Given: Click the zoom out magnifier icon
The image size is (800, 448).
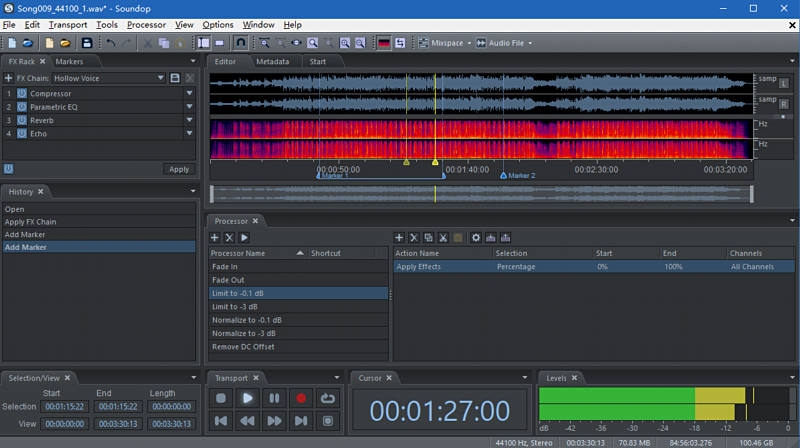Looking at the screenshot, I should 360,43.
